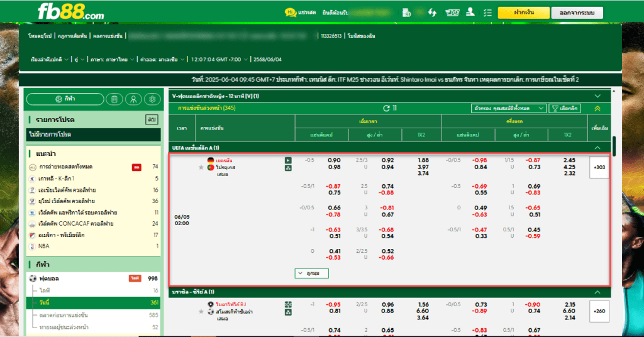
Task: Collapse the UEFA Nations League A group
Action: point(597,148)
